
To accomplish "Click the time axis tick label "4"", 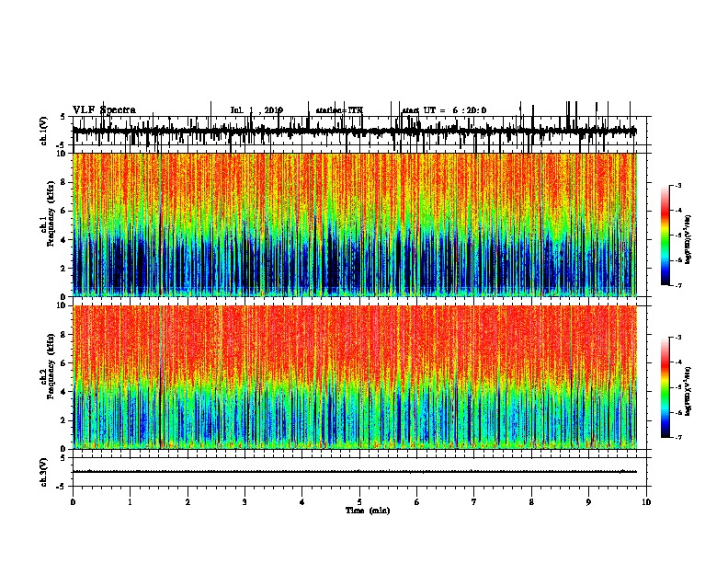I will coord(302,502).
